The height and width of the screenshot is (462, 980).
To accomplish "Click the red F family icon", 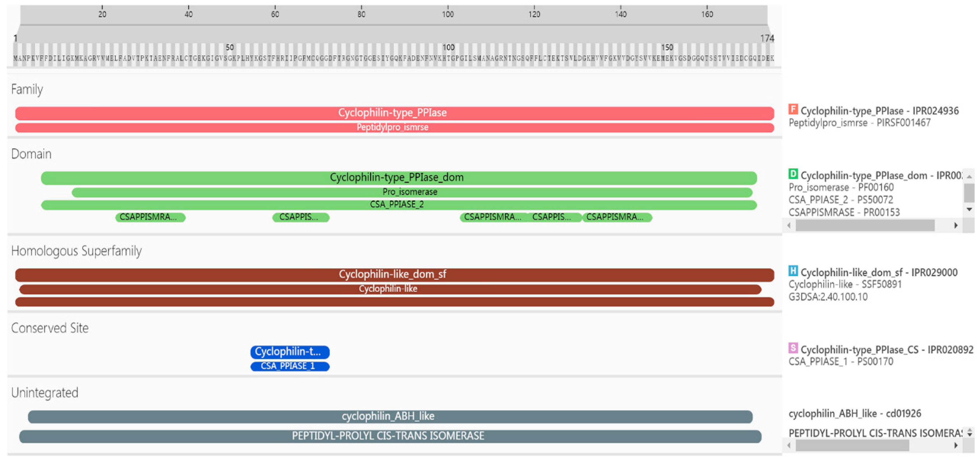I will (793, 109).
